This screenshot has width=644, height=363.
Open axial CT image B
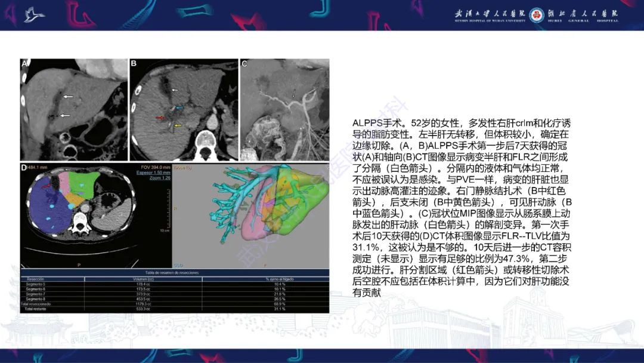tap(184, 110)
